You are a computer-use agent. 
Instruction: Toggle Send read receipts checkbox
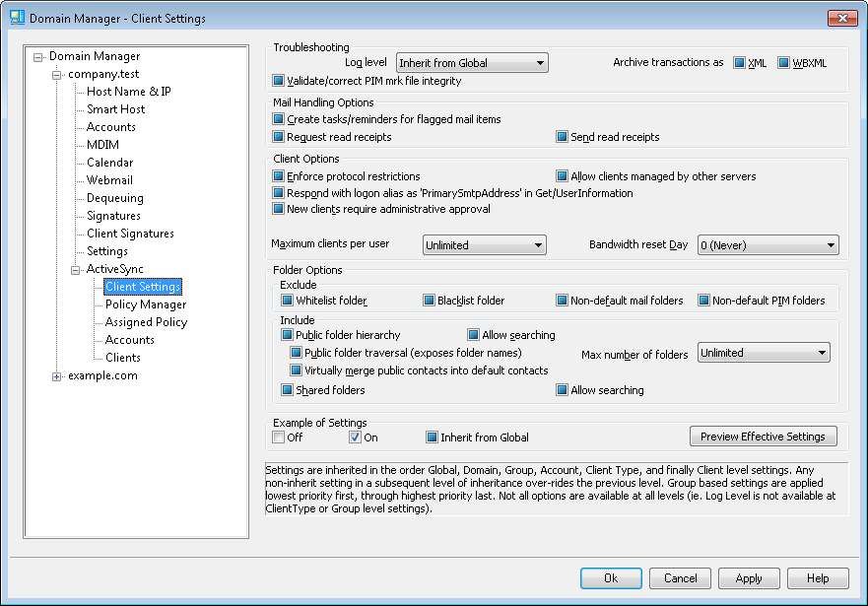[563, 137]
